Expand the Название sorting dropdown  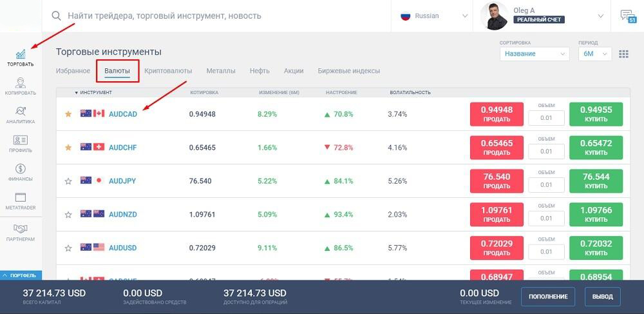534,54
